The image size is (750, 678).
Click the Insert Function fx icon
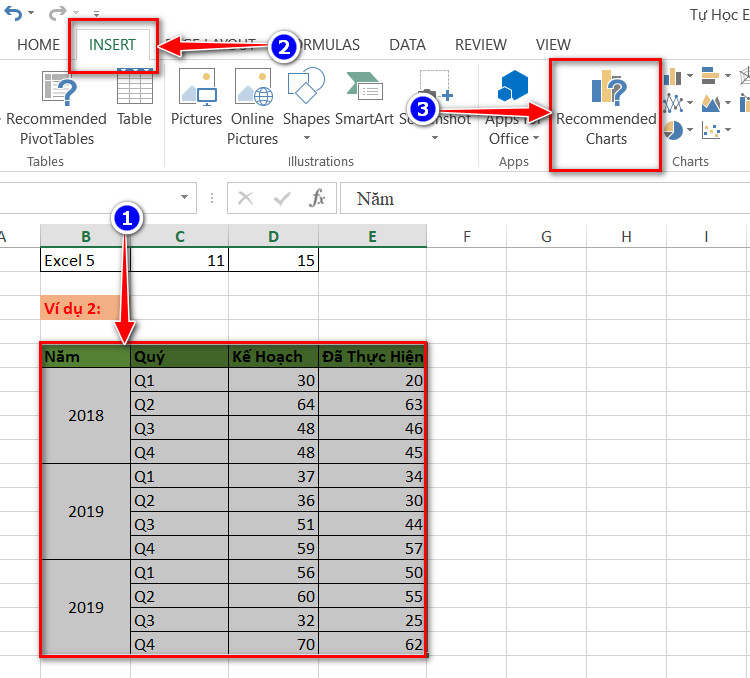click(x=317, y=198)
